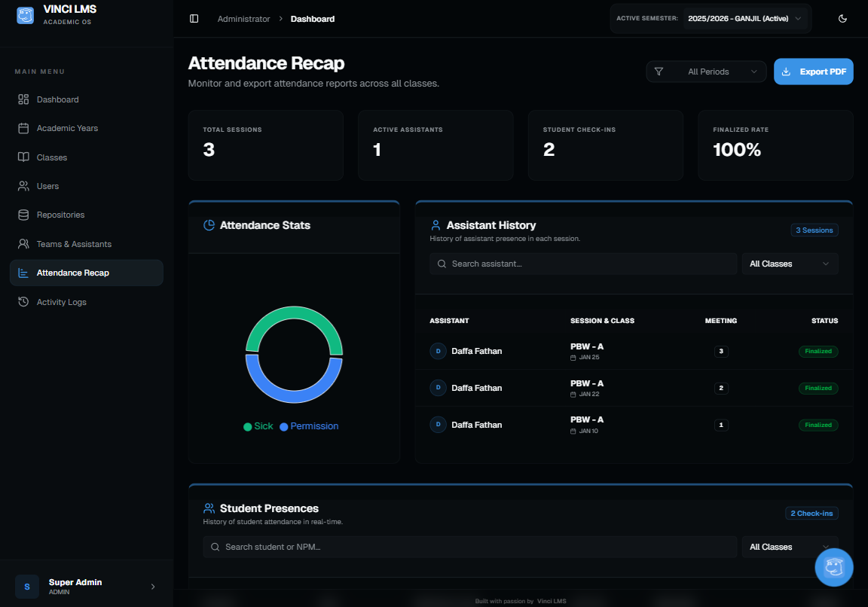This screenshot has width=868, height=607.
Task: Open All Classes dropdown in Assistant History
Action: [x=789, y=264]
